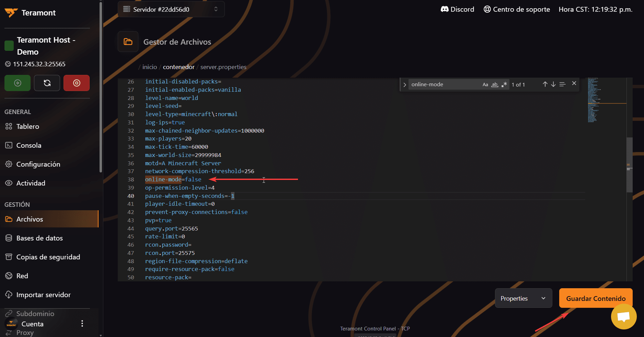This screenshot has height=337, width=644.
Task: Click the line log-ips=true
Action: point(165,122)
